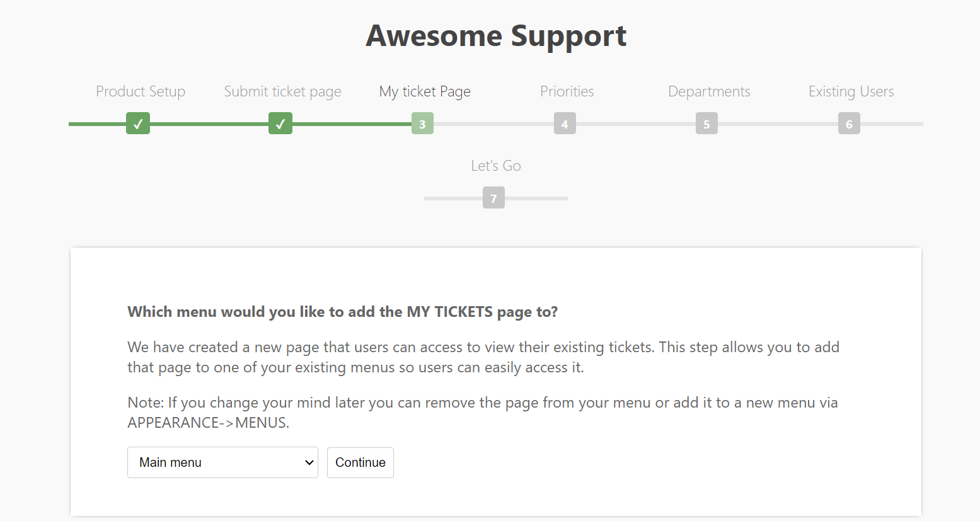Click the checkmark icon for Product Setup step
This screenshot has height=521, width=980.
[137, 123]
